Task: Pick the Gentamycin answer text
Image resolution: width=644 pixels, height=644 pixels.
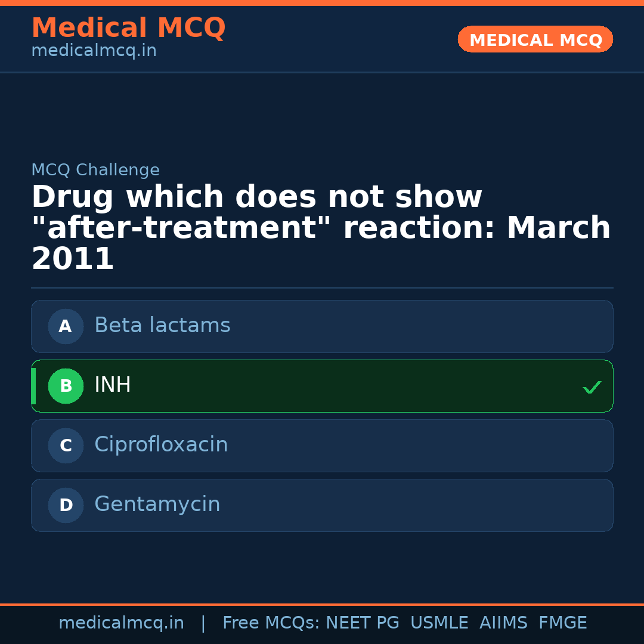Action: click(x=157, y=504)
